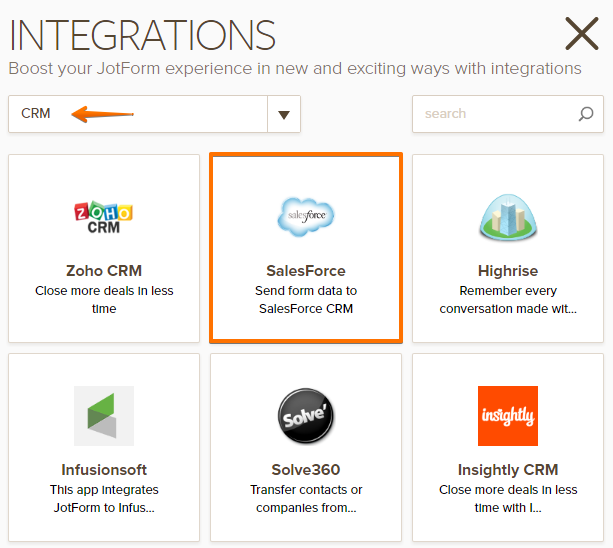The width and height of the screenshot is (613, 548).
Task: Click 'Close more deals in less time with I...' text
Action: [x=508, y=499]
